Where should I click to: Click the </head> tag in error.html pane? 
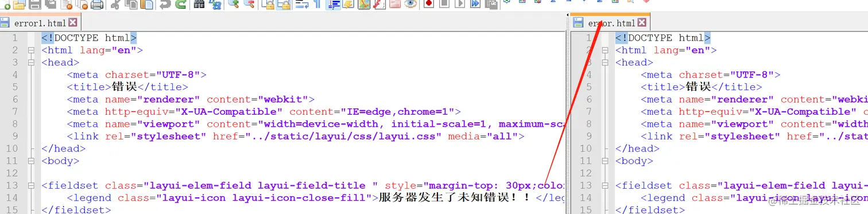637,149
